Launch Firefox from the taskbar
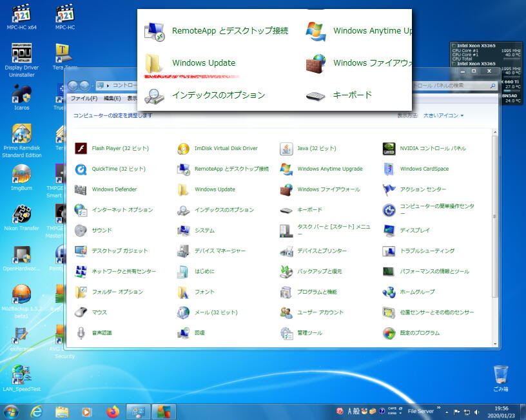Image resolution: width=526 pixels, height=420 pixels. (113, 412)
